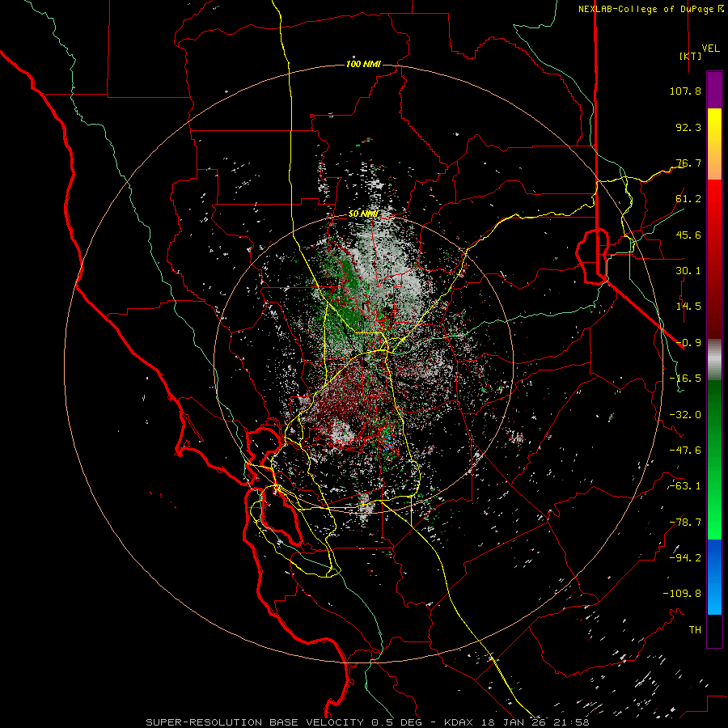Viewport: 728px width, 728px height.
Task: Select the -47.6 scale value
Action: pyautogui.click(x=685, y=451)
